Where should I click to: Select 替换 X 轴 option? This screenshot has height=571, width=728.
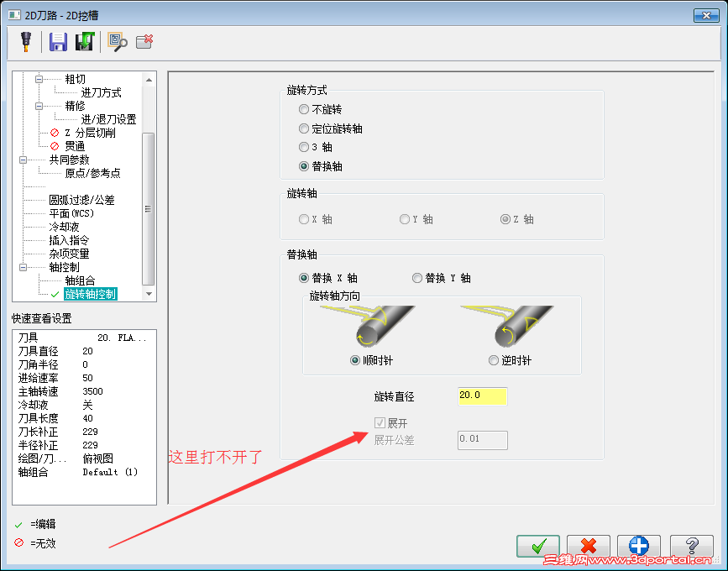click(x=328, y=278)
